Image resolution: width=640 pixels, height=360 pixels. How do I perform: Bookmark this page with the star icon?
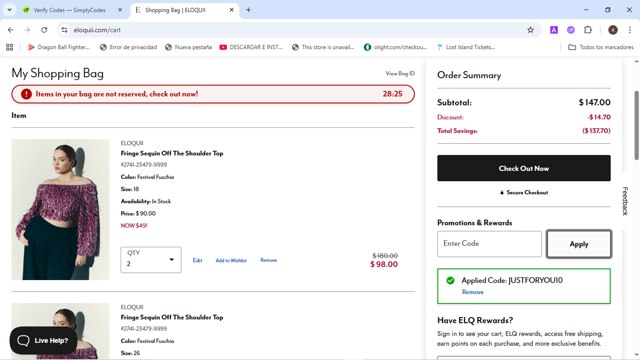coord(530,30)
